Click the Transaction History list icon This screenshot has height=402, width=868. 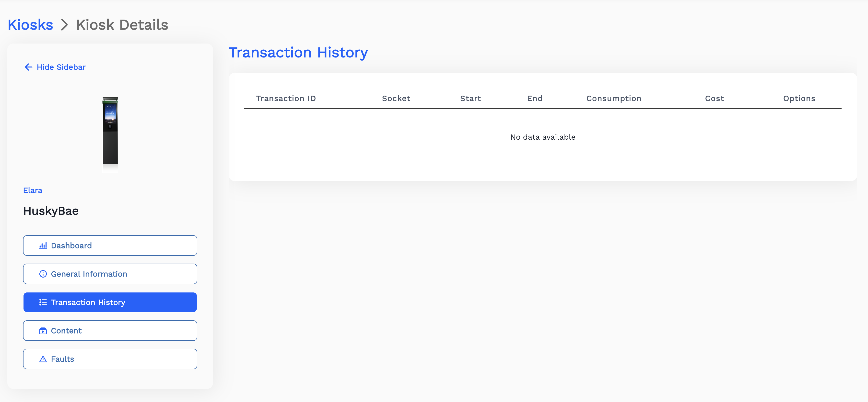click(x=43, y=302)
